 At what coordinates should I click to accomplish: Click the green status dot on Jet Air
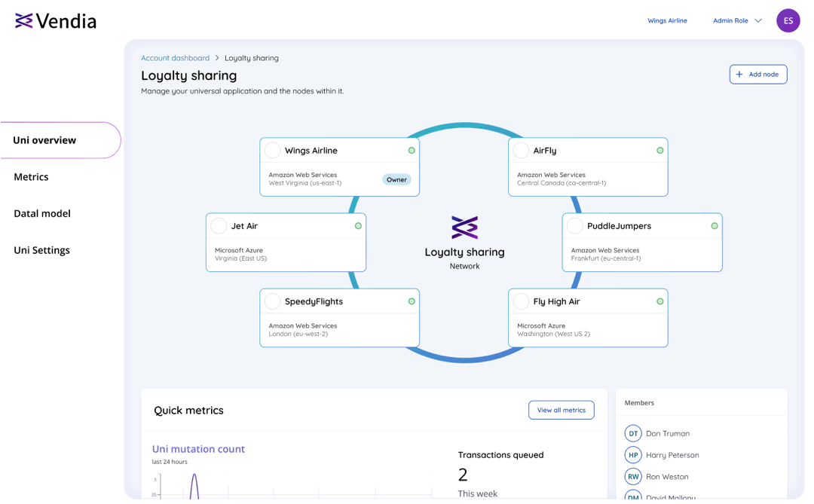[358, 226]
